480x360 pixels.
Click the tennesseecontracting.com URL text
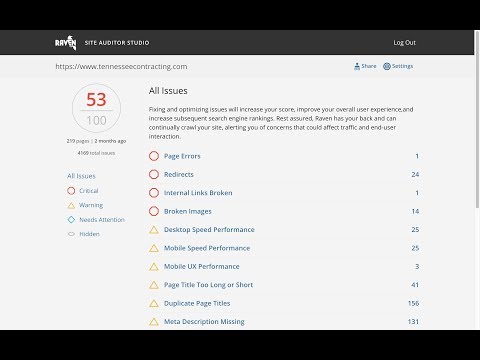coord(121,66)
